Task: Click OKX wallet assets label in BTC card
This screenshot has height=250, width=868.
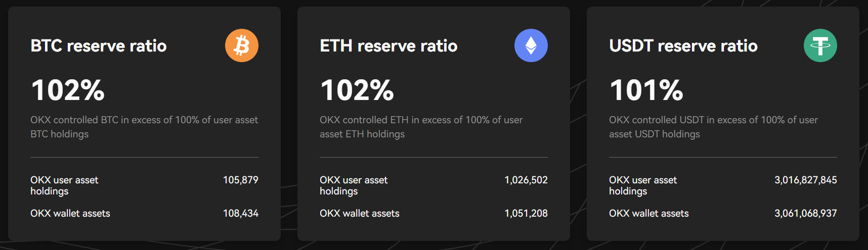Action: 70,213
